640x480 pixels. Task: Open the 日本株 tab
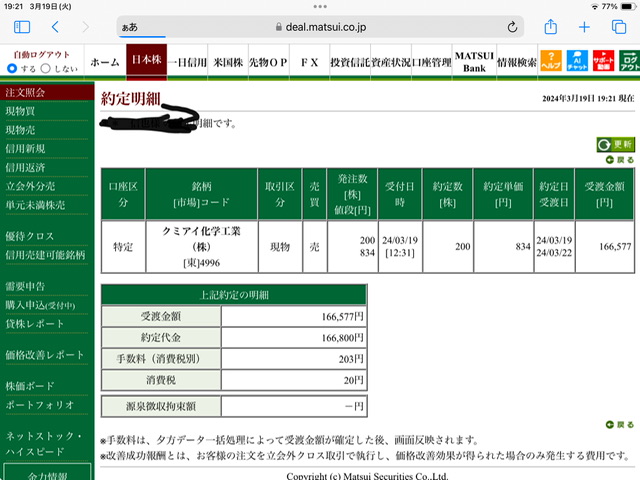click(x=147, y=60)
